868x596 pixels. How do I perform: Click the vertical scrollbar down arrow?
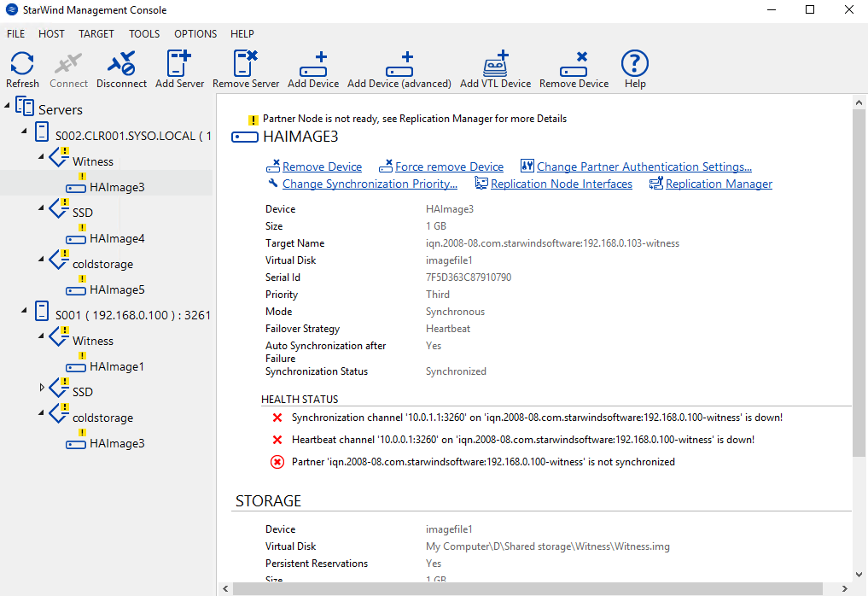(x=859, y=575)
